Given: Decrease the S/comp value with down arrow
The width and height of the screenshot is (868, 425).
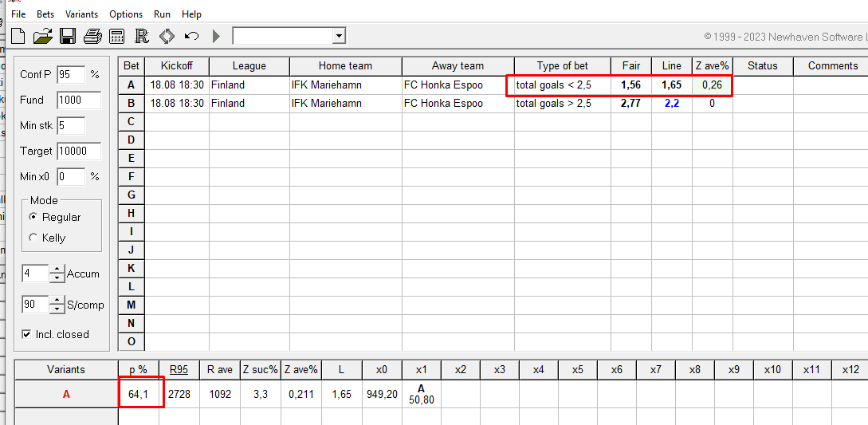Looking at the screenshot, I should click(x=57, y=309).
